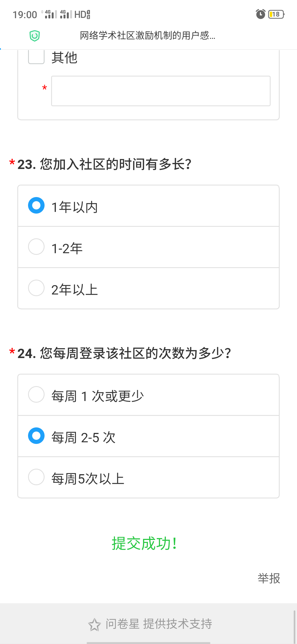
Task: Select the 每周 2-5 次 option
Action: [x=36, y=436]
